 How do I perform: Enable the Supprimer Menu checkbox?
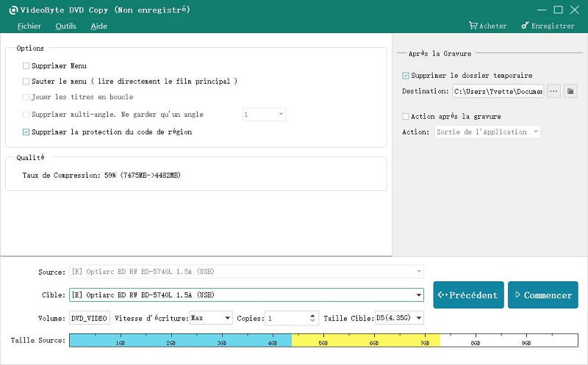tap(26, 66)
